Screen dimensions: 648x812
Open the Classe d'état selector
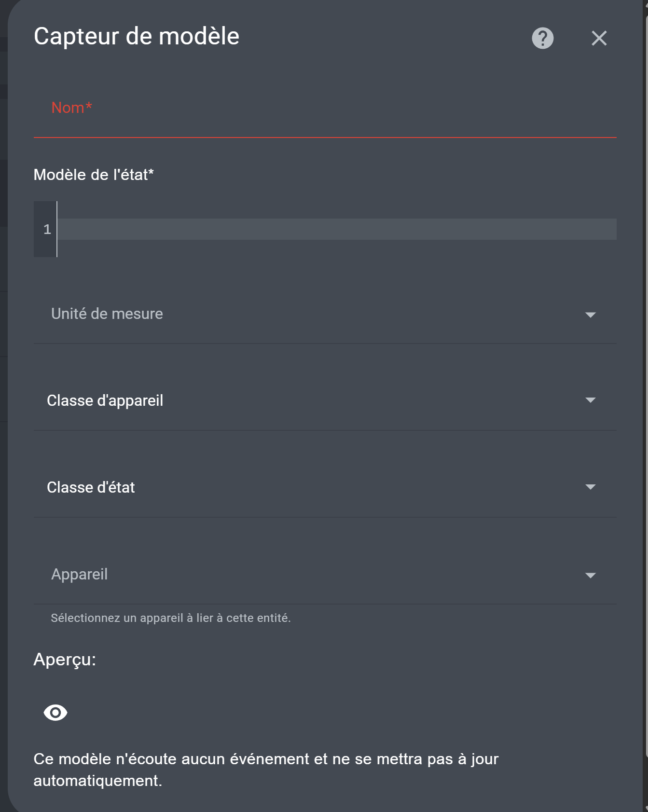point(325,487)
